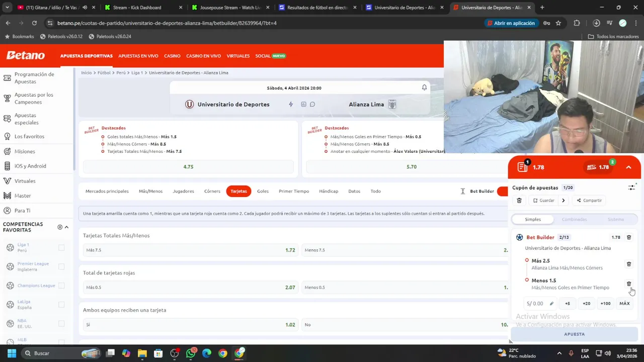Click the notification bell on match header
644x362 pixels.
pyautogui.click(x=424, y=87)
